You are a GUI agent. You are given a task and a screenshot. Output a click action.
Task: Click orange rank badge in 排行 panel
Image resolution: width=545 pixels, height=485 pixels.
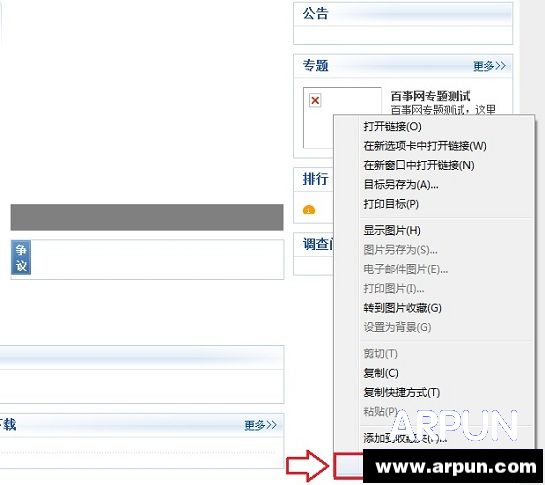coord(309,210)
